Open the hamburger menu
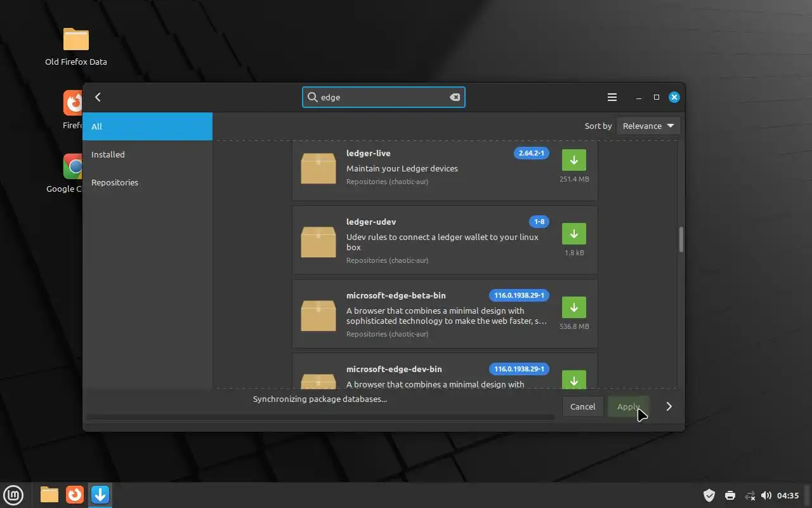Screen dimensions: 812x508 612,97
